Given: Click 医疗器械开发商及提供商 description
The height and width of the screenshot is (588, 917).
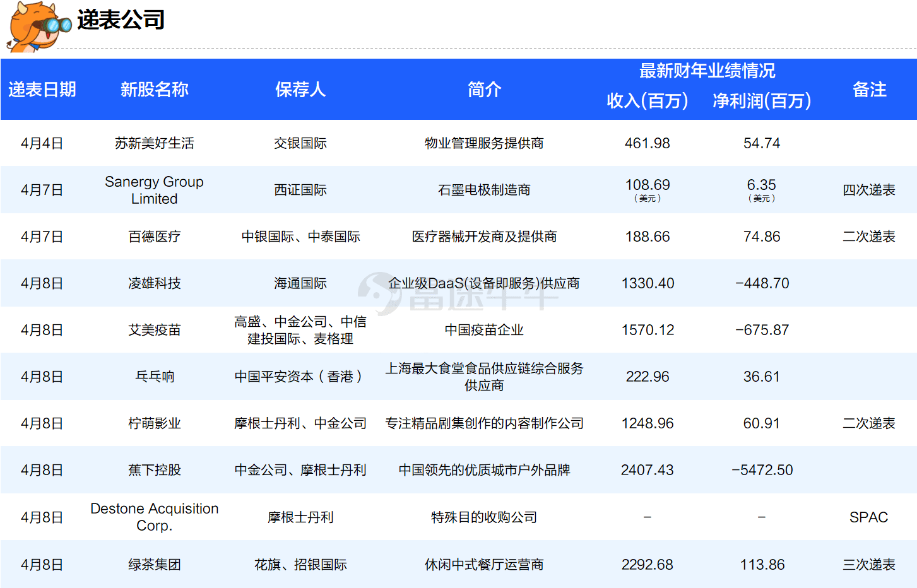Looking at the screenshot, I should (x=484, y=237).
